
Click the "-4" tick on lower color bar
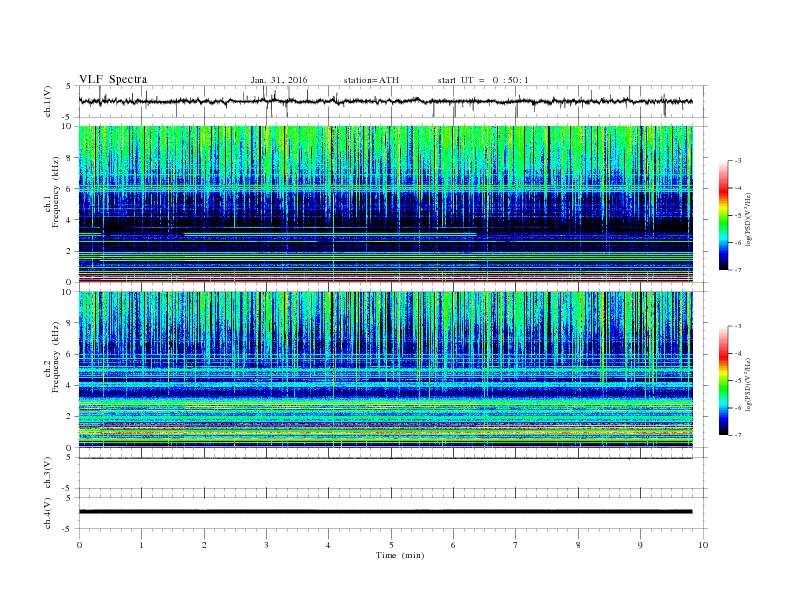pos(737,353)
